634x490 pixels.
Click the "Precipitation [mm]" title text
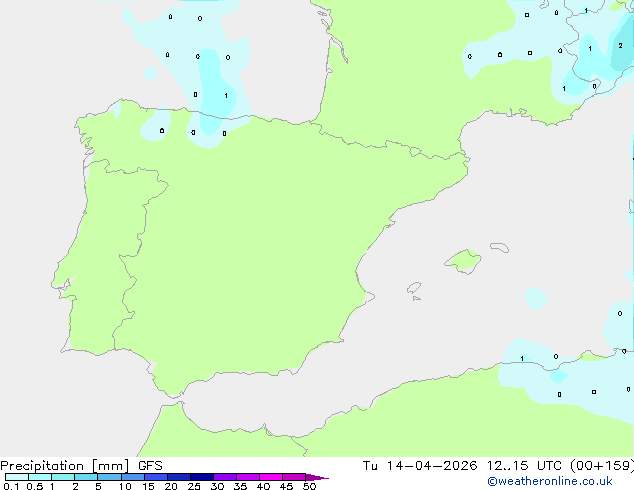click(65, 466)
